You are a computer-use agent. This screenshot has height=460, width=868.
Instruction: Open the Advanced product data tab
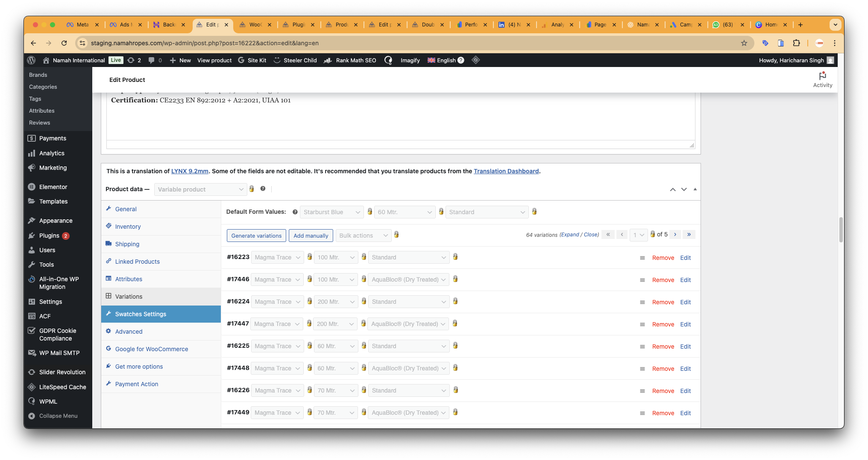(x=161, y=332)
